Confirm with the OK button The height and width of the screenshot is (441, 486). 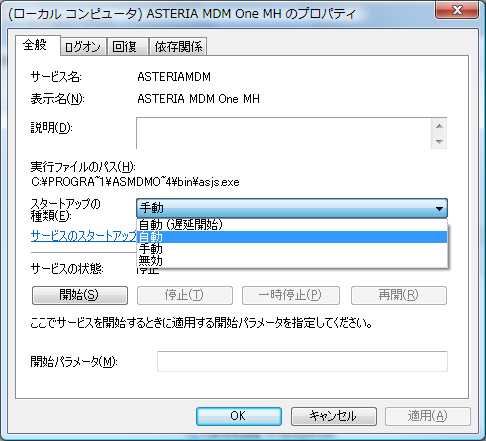[239, 416]
